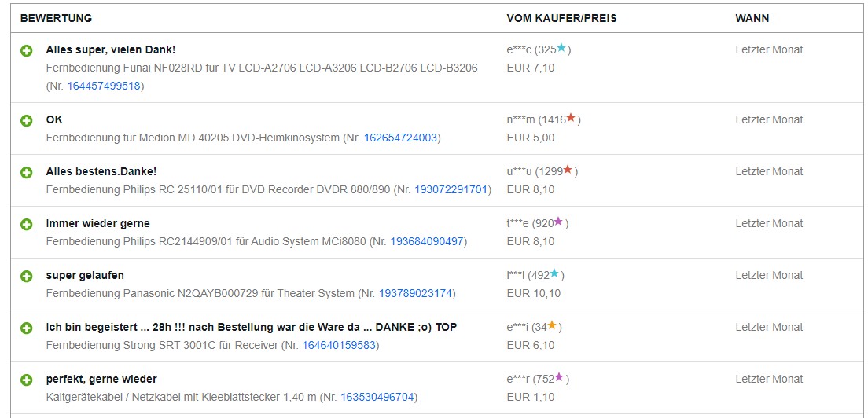
Task: Click yellow star beside e***i (34)
Action: [552, 325]
